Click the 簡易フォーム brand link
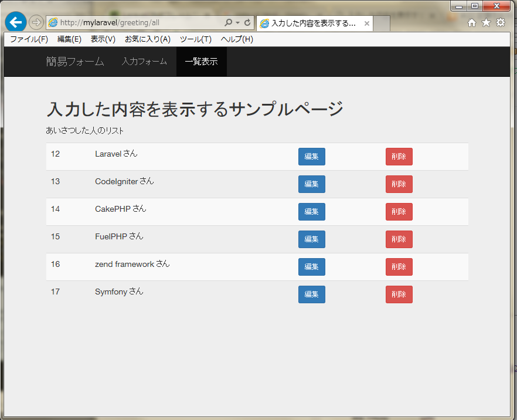This screenshot has width=517, height=420. [76, 61]
